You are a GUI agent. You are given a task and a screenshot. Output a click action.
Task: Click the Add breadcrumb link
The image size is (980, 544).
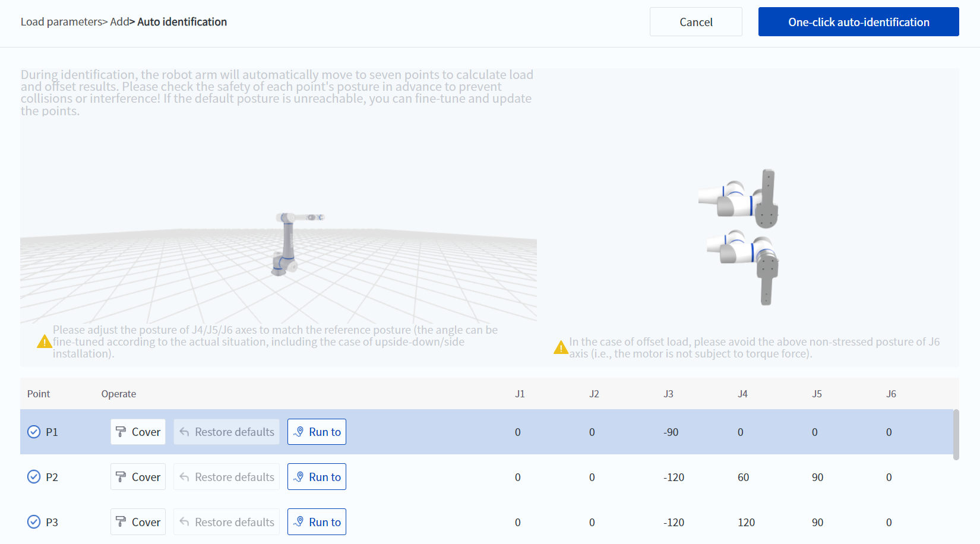[x=119, y=22]
